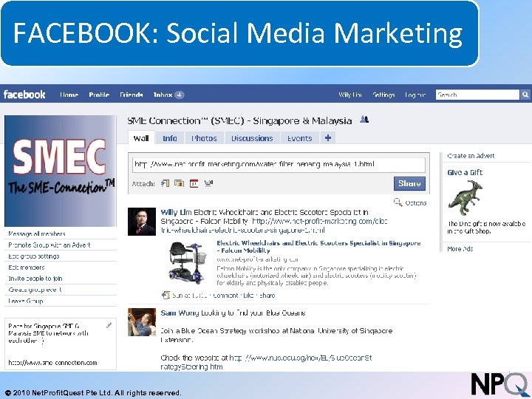Click the pencil edit icon in description box

[109, 325]
